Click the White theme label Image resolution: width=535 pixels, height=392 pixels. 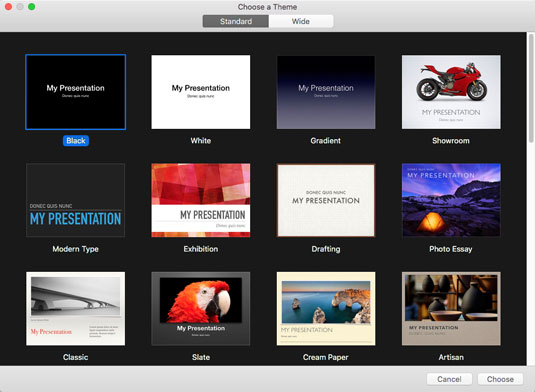(x=201, y=141)
